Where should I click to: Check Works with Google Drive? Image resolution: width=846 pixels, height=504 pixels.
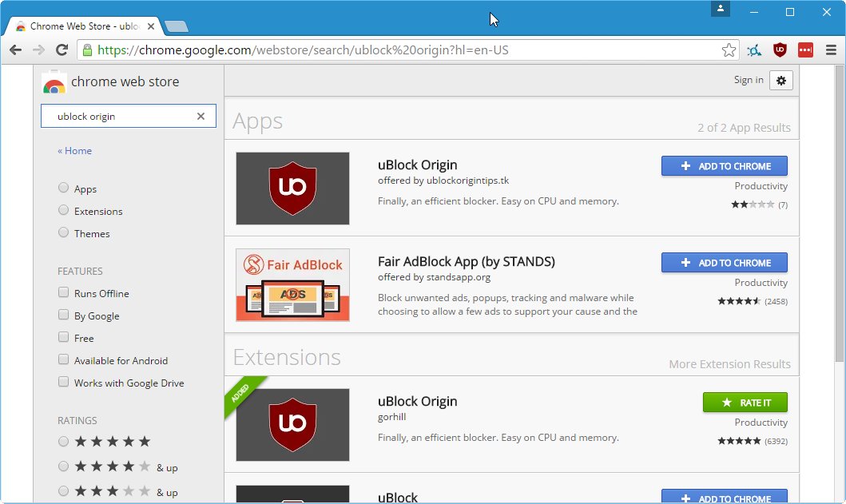coord(63,382)
